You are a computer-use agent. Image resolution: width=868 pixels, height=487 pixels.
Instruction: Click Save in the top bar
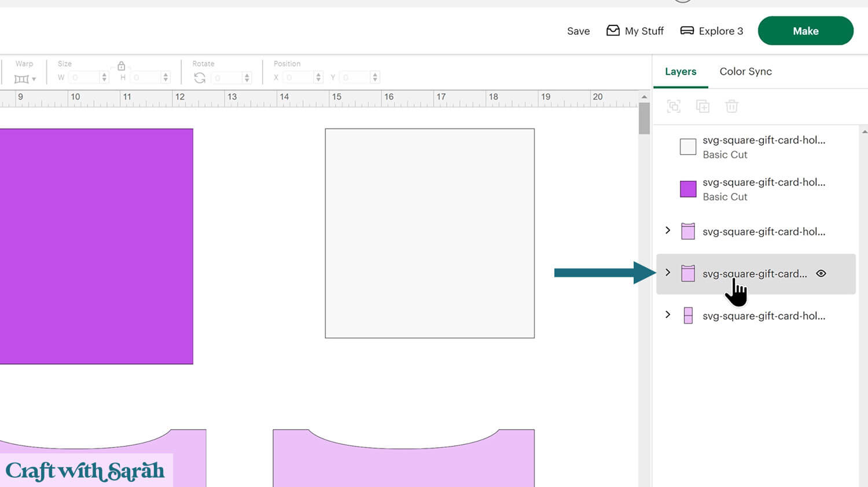(x=578, y=31)
